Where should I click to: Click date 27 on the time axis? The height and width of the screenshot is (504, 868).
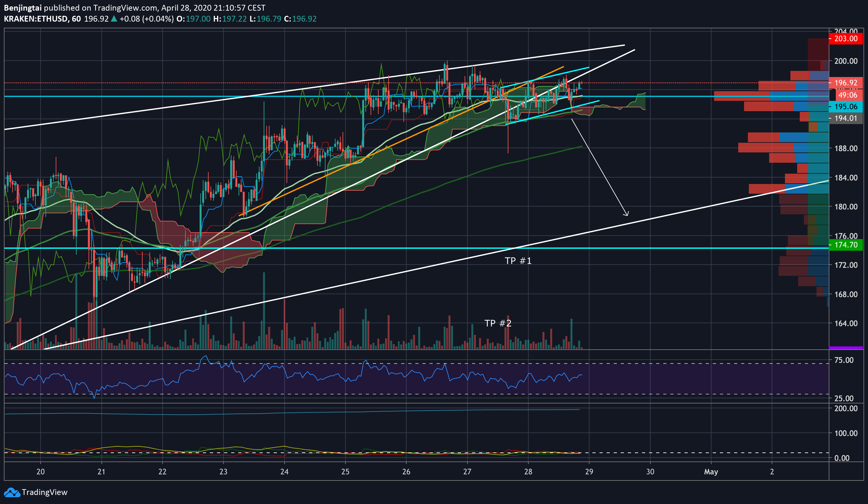[x=467, y=471]
